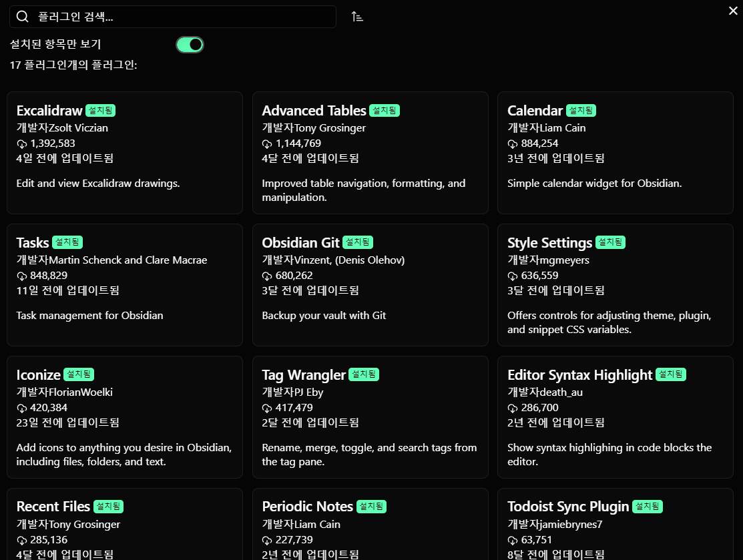This screenshot has height=560, width=743.
Task: Click developer Zsolt Viczian text
Action: click(x=62, y=128)
